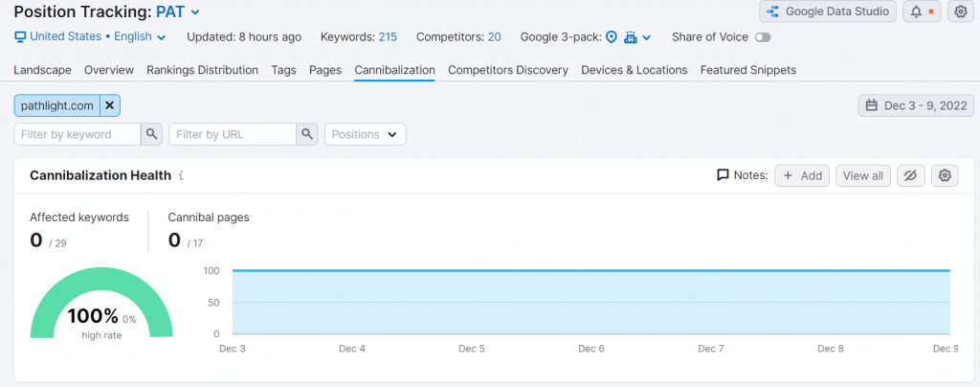Open the Dec 3 - 9, 2022 date picker

916,105
